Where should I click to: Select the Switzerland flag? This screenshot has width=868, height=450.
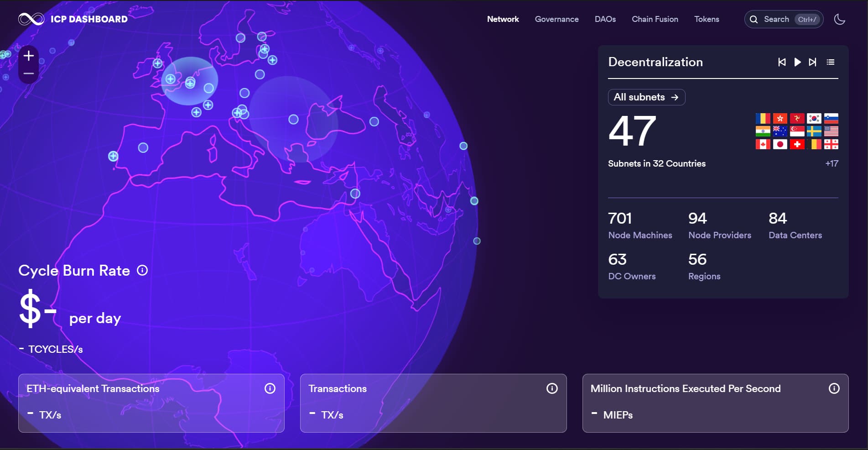click(797, 144)
